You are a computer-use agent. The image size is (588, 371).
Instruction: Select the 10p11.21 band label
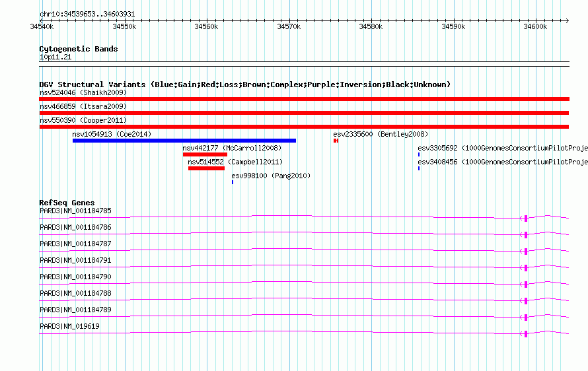point(55,57)
